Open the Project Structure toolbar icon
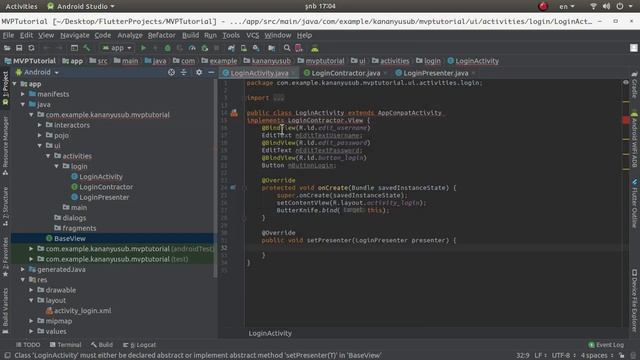The width and height of the screenshot is (640, 360). pyautogui.click(x=271, y=48)
